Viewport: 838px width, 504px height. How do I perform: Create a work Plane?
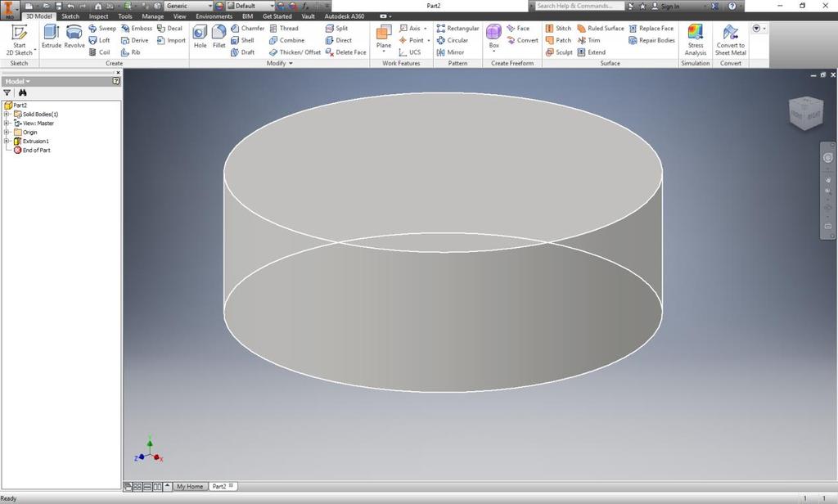click(x=384, y=37)
